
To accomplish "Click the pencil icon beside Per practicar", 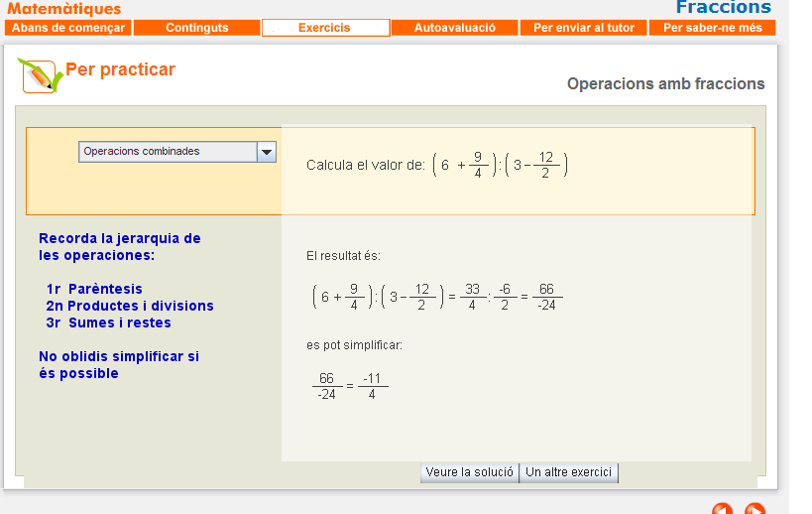I will coord(38,75).
